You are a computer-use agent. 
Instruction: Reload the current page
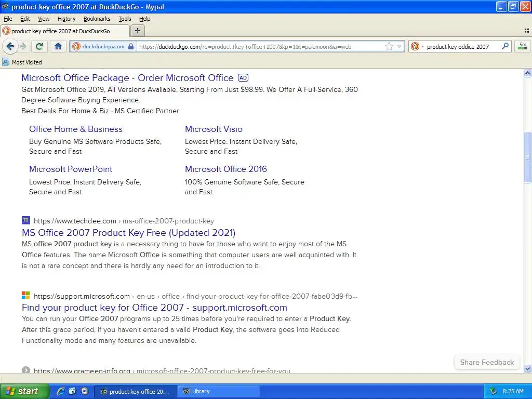pos(39,46)
